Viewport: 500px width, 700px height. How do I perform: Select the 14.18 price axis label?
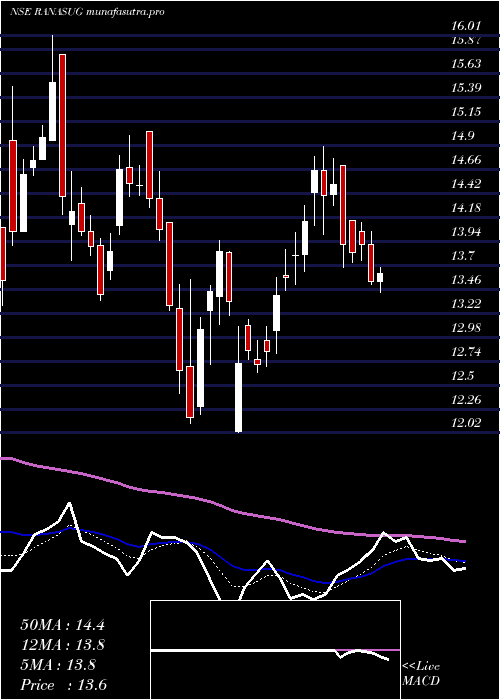tap(466, 208)
